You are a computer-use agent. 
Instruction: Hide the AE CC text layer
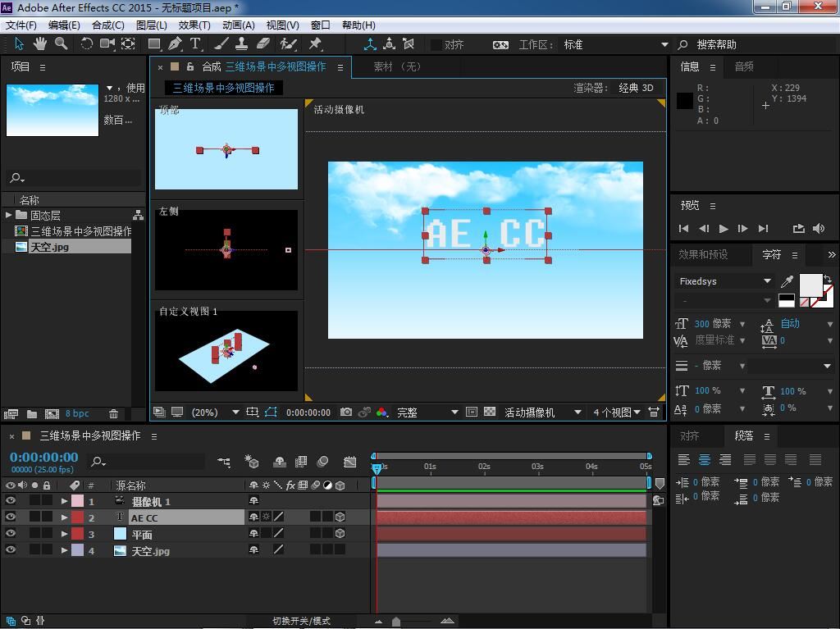tap(10, 517)
